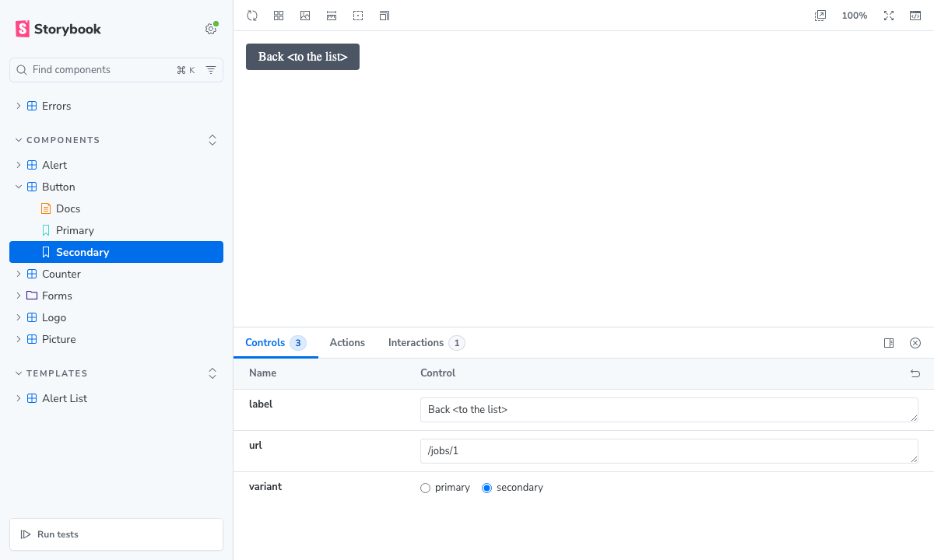Select the Secondary story
Screen dimensions: 934x560
(x=116, y=252)
